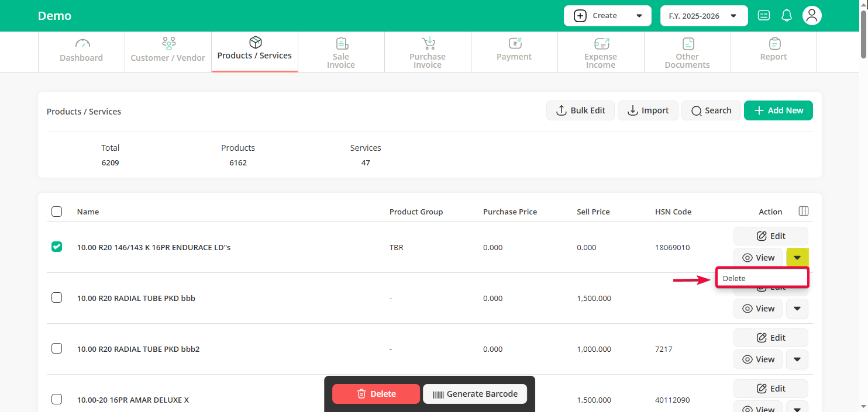
Task: Open the keyboard shortcuts icon in header
Action: pos(764,16)
